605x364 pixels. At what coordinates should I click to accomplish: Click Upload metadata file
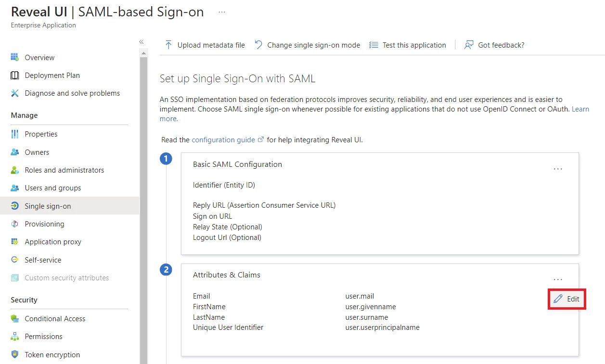click(x=205, y=45)
